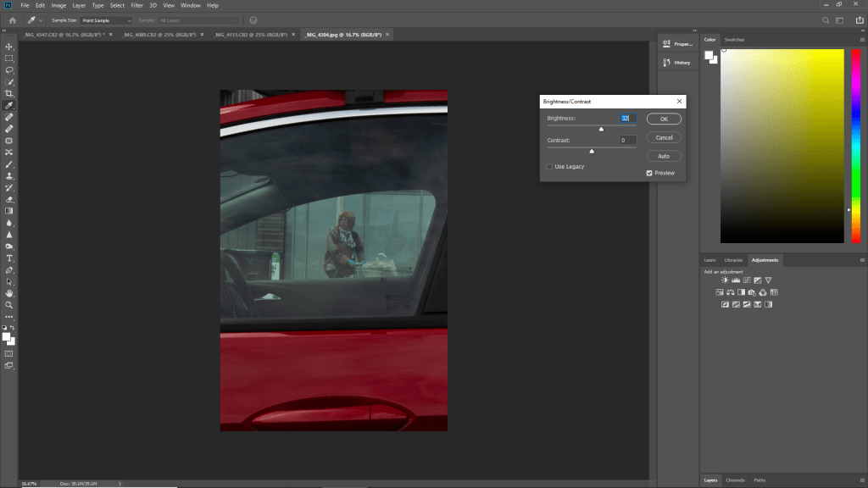The height and width of the screenshot is (488, 868).
Task: Open the Sample Size dropdown
Action: click(107, 19)
